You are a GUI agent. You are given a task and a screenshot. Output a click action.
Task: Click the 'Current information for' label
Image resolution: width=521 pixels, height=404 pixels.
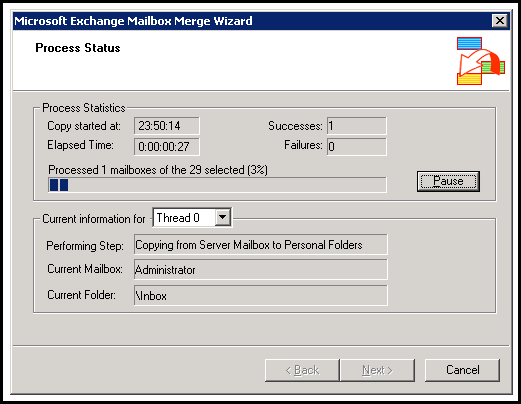point(94,219)
